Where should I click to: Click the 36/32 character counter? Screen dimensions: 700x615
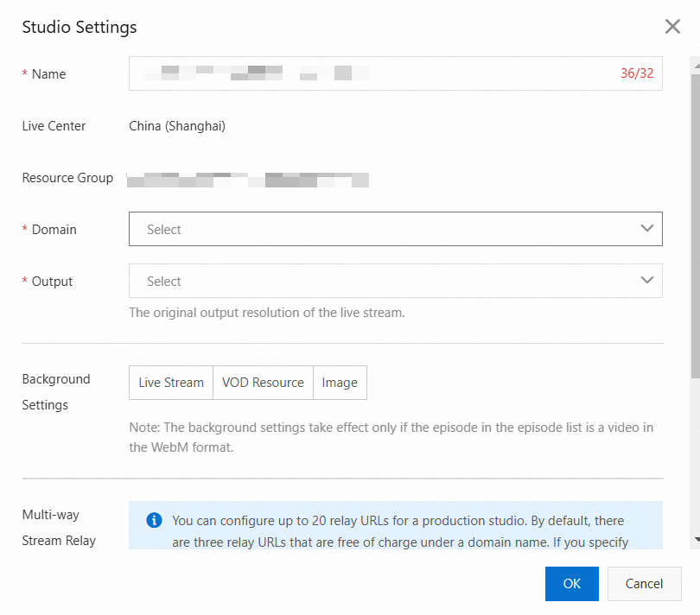[637, 73]
